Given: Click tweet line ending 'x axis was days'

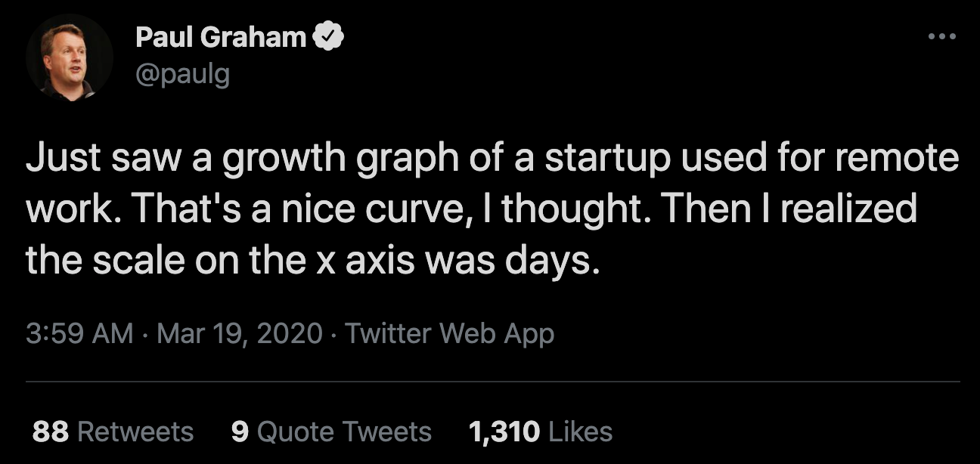Looking at the screenshot, I should [313, 259].
